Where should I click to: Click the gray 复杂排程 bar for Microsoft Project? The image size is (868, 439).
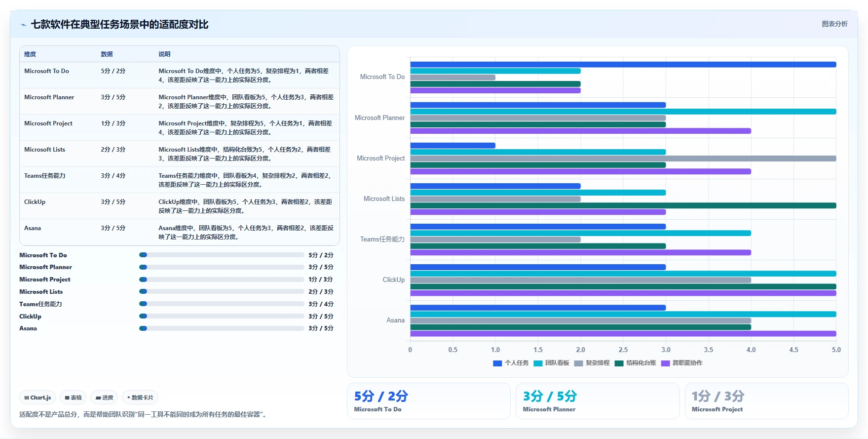tap(623, 159)
